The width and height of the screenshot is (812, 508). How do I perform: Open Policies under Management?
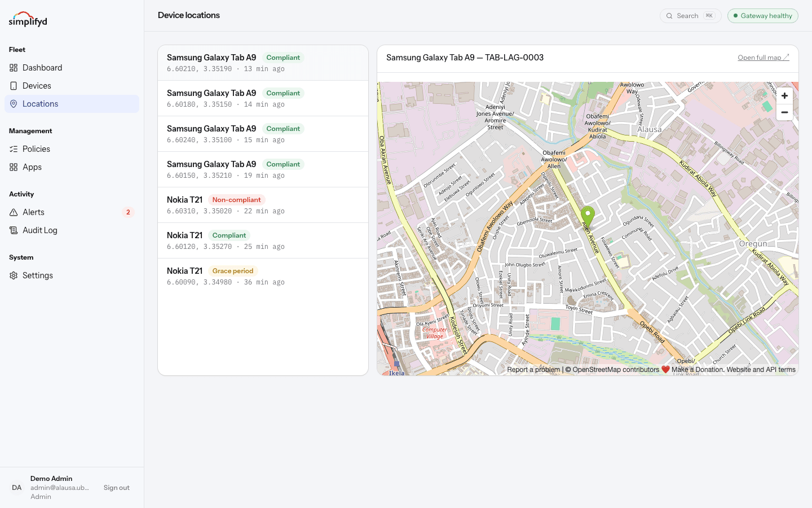tap(72, 149)
